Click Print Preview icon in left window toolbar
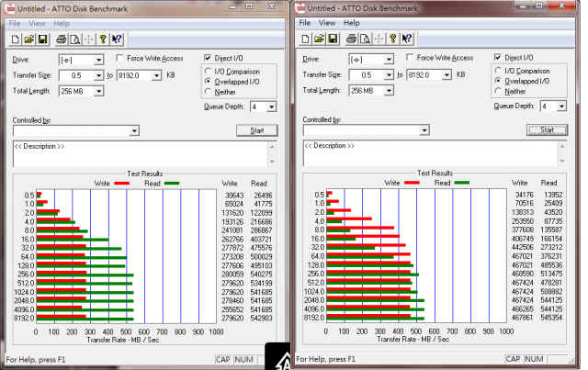This screenshot has width=588, height=370. (x=74, y=39)
